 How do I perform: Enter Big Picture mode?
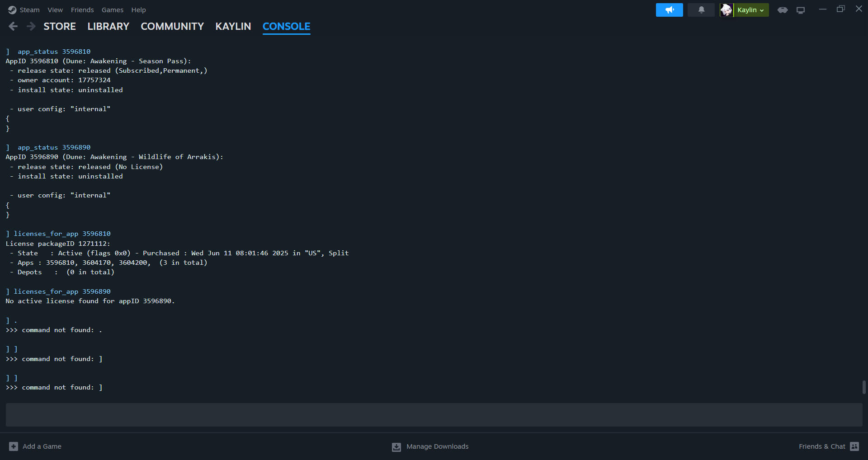pyautogui.click(x=801, y=10)
